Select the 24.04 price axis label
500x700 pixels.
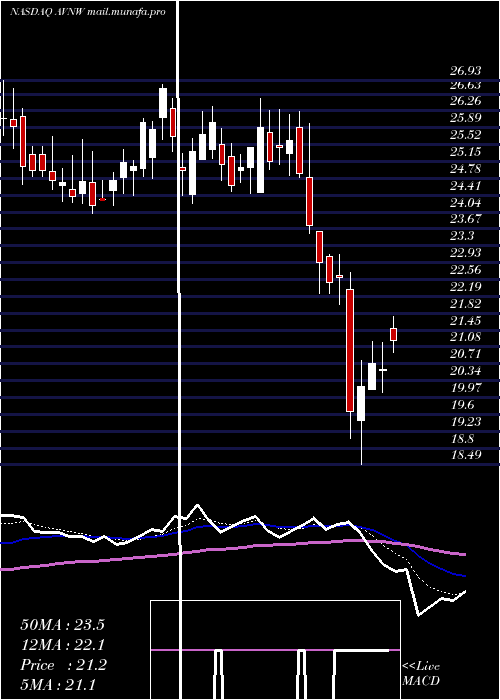tap(466, 203)
